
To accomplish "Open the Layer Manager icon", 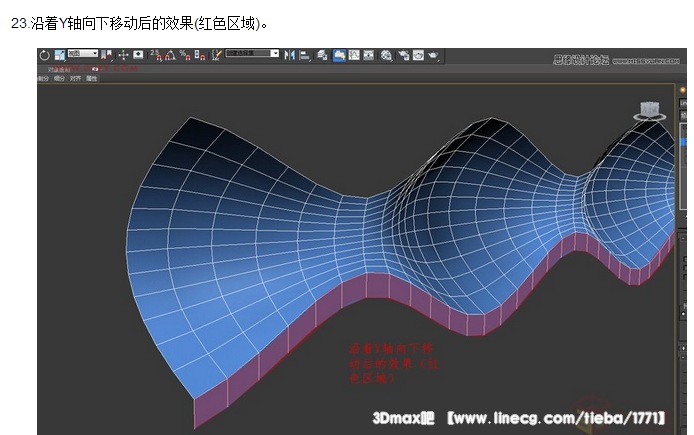I will click(x=322, y=55).
